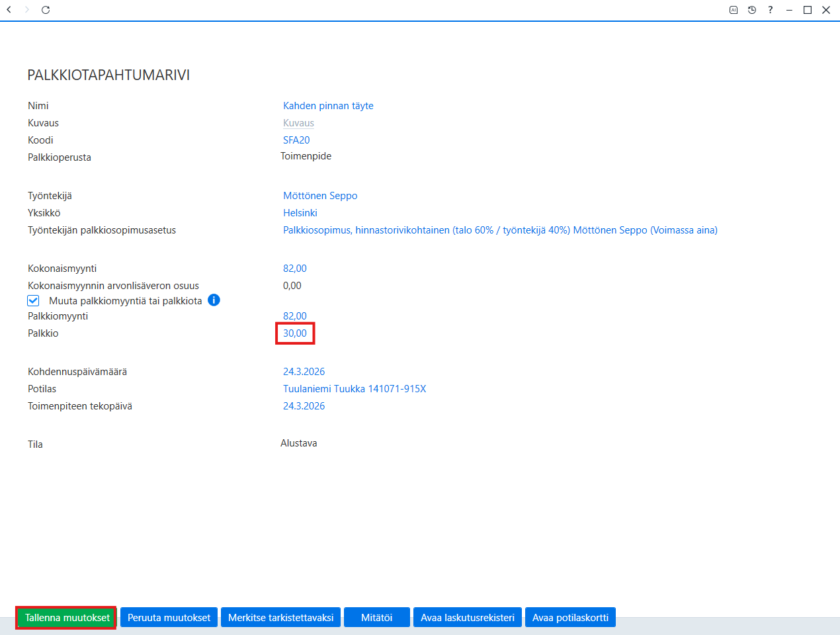This screenshot has width=840, height=635.
Task: Edit the Palkkio value 30,00
Action: pos(295,333)
